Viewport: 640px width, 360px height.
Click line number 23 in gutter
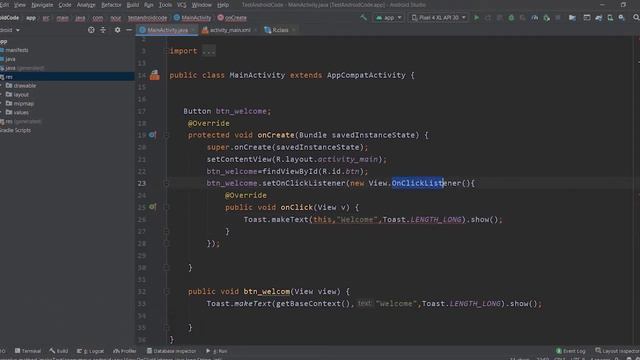[x=142, y=183]
